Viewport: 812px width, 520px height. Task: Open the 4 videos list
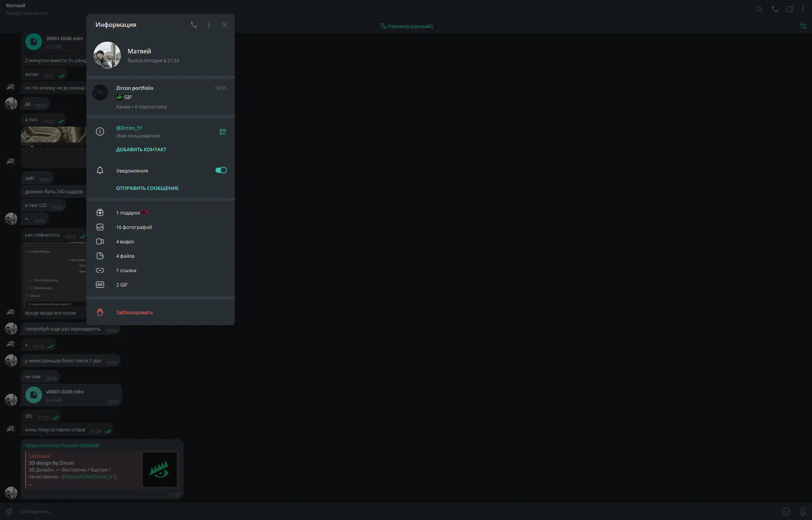(x=125, y=241)
